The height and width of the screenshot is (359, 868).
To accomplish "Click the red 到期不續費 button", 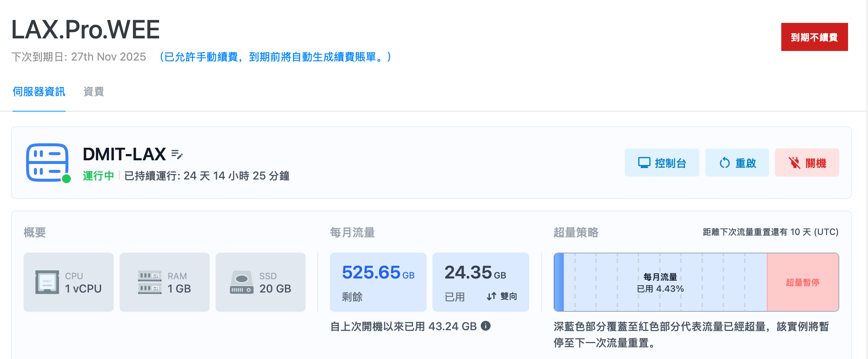I will 814,37.
